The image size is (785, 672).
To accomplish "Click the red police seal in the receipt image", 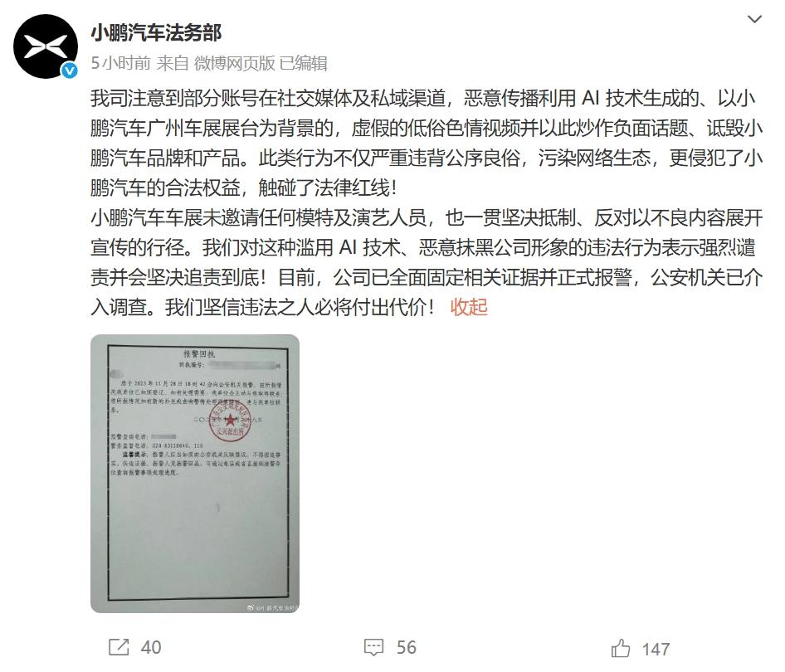I will pyautogui.click(x=230, y=421).
